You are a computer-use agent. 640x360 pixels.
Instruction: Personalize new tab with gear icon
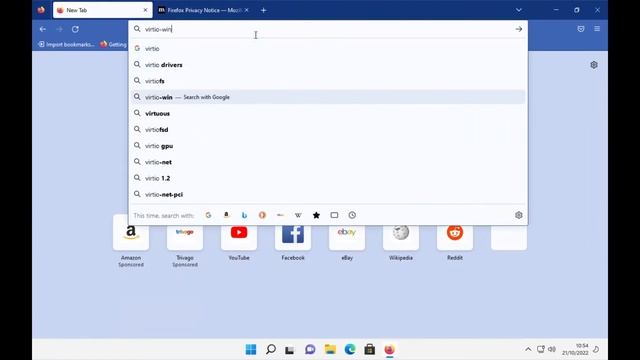(x=593, y=65)
